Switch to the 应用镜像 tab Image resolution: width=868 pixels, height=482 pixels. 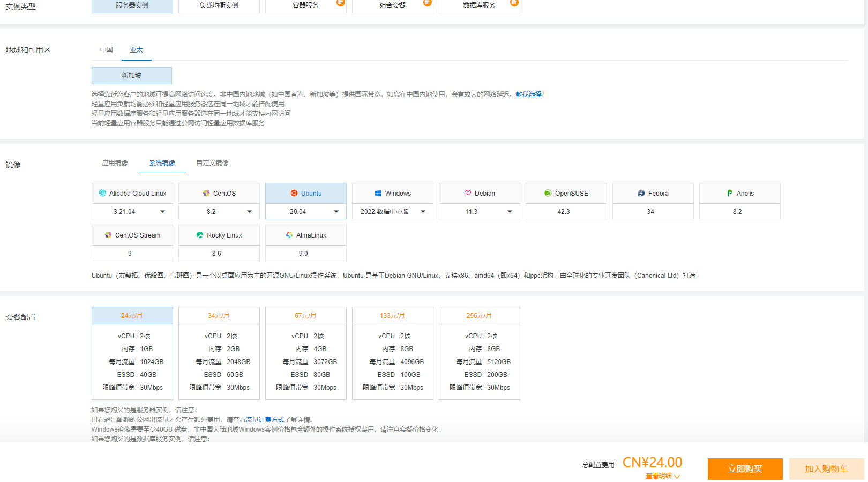tap(115, 163)
